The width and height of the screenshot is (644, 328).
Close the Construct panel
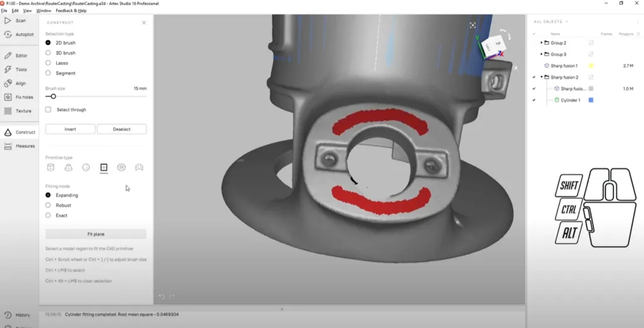point(144,23)
